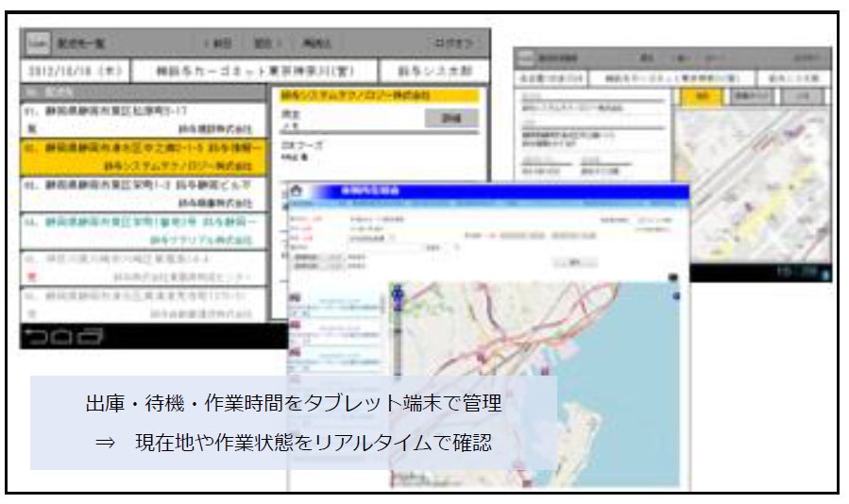Click the dark icon above the vehicle map corner
The width and height of the screenshot is (849, 504).
click(673, 277)
